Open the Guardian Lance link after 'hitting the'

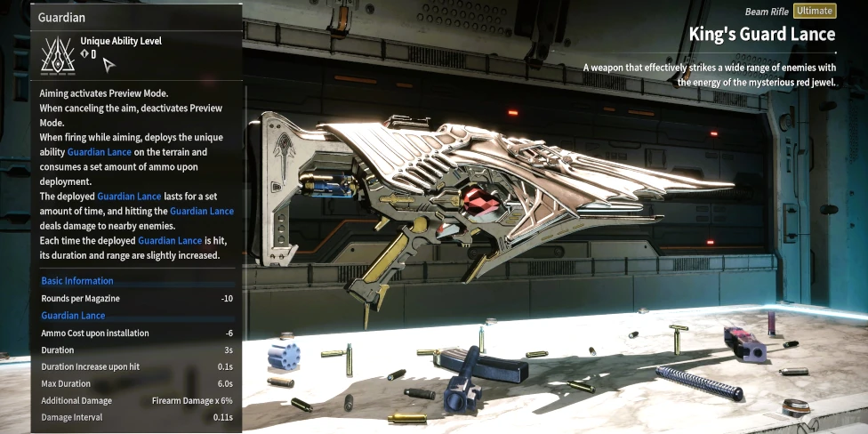202,212
